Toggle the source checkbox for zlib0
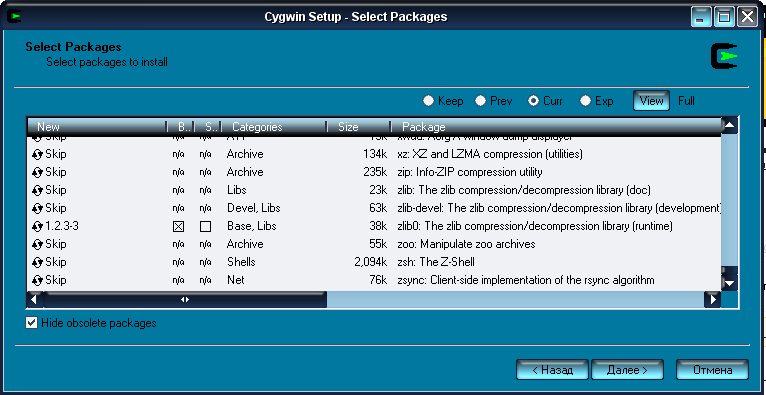Image resolution: width=766 pixels, height=395 pixels. 206,227
